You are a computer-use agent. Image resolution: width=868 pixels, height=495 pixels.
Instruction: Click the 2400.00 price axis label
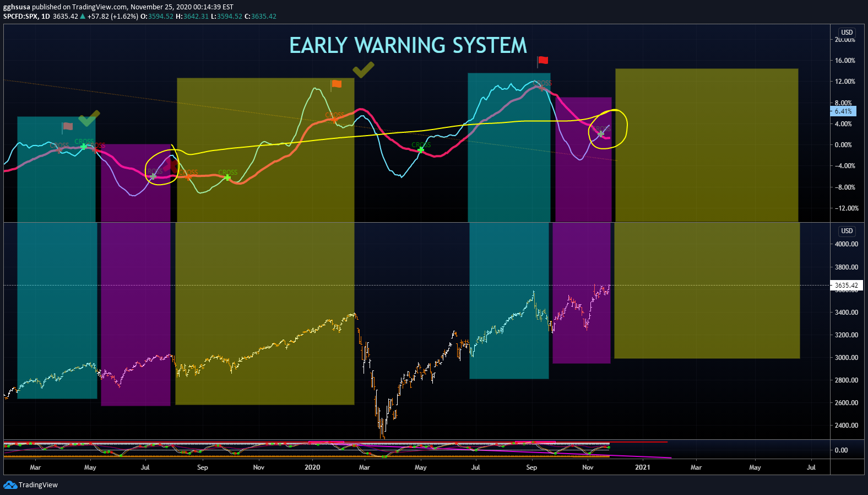tap(847, 426)
